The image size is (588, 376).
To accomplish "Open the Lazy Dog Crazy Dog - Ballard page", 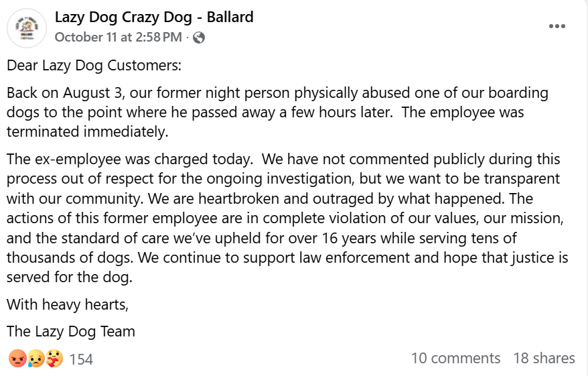I will tap(154, 17).
